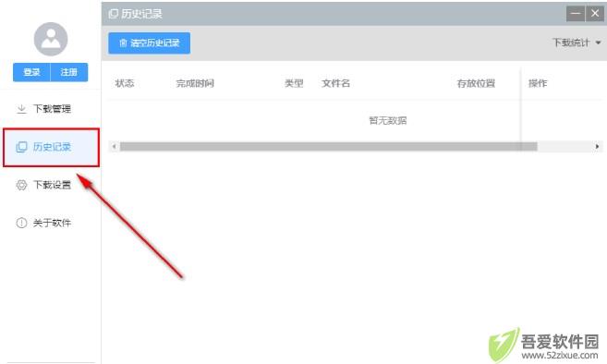
Task: Click the 存放位置 column header
Action: [x=476, y=83]
